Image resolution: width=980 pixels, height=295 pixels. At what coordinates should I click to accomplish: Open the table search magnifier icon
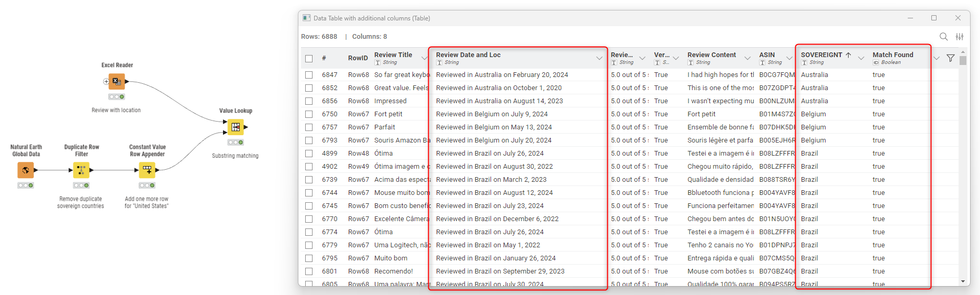coord(943,37)
